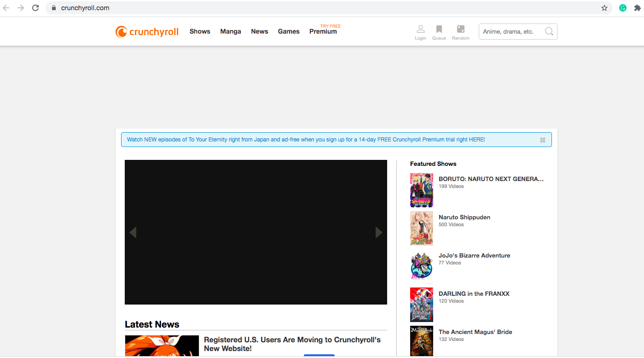Open the Games menu item
This screenshot has width=644, height=358.
(x=289, y=31)
